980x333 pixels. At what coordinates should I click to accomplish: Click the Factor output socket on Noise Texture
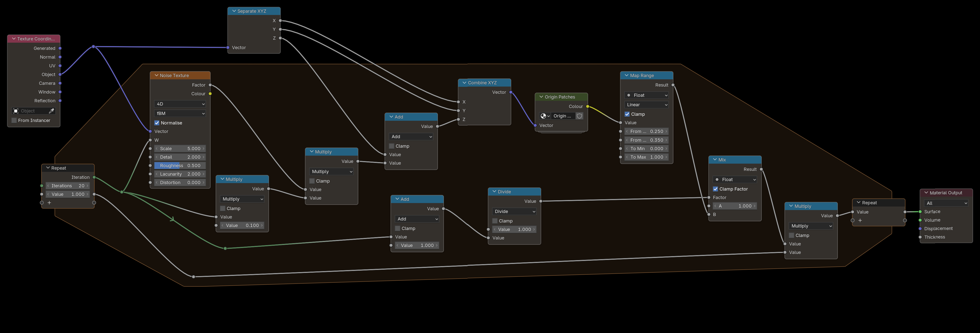(x=210, y=85)
